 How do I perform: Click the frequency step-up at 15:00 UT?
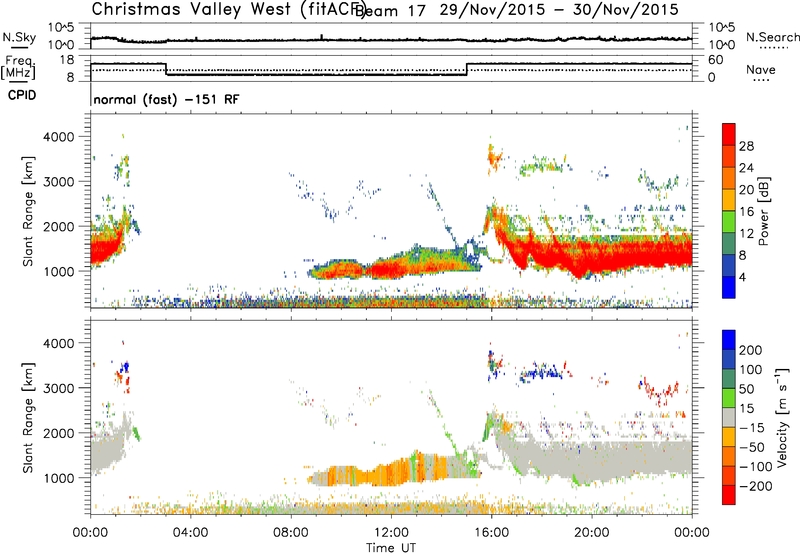click(467, 69)
